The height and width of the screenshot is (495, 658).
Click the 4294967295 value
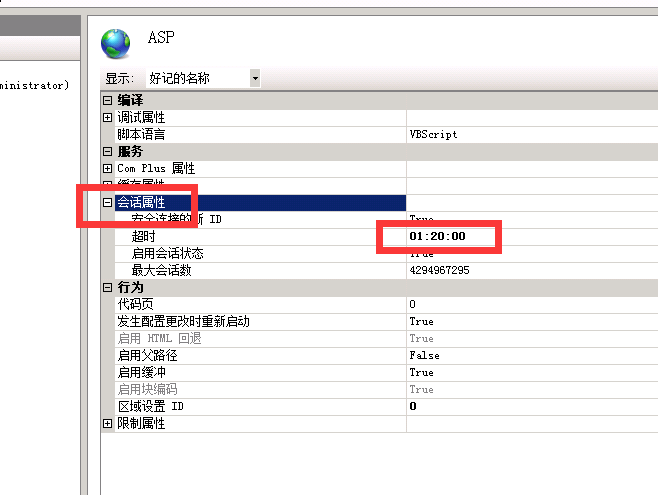439,270
